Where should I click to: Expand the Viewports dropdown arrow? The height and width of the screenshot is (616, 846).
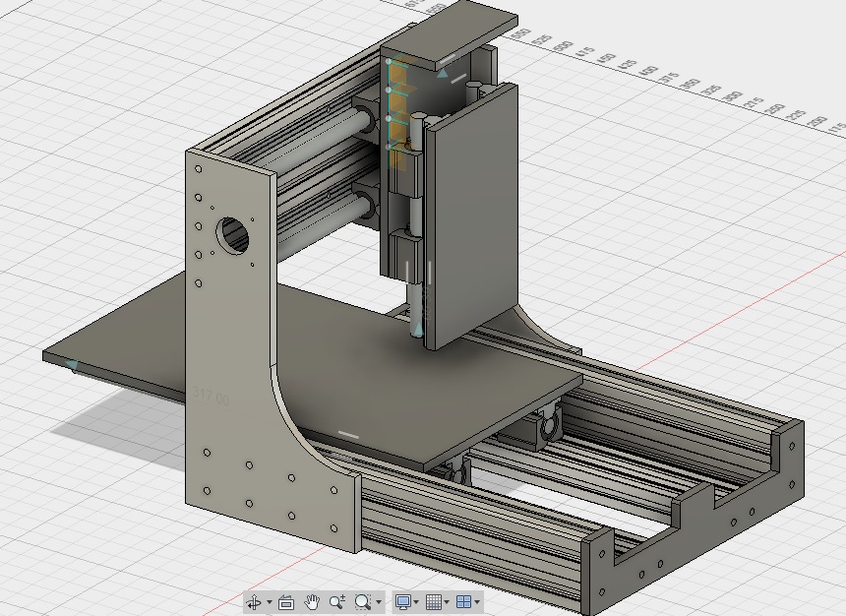(477, 602)
